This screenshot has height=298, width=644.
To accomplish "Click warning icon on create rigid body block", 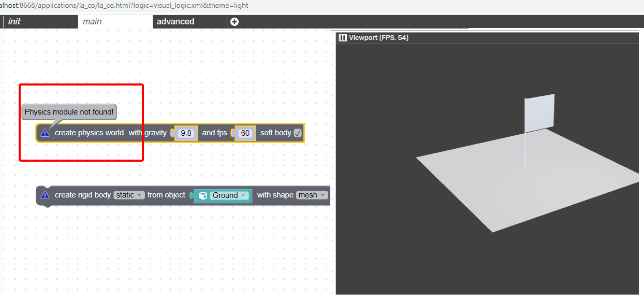I will click(45, 195).
